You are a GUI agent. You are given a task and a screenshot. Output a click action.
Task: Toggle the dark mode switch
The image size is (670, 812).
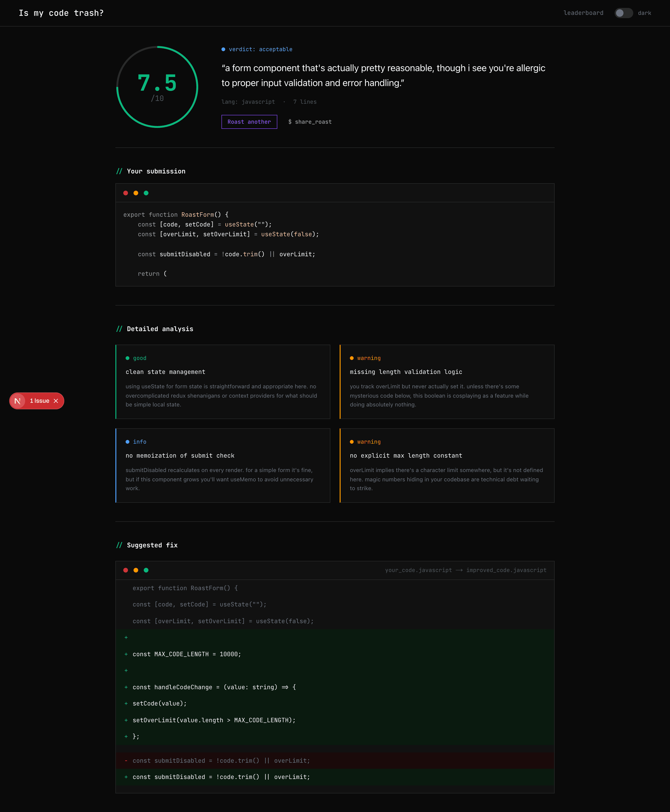[x=623, y=13]
